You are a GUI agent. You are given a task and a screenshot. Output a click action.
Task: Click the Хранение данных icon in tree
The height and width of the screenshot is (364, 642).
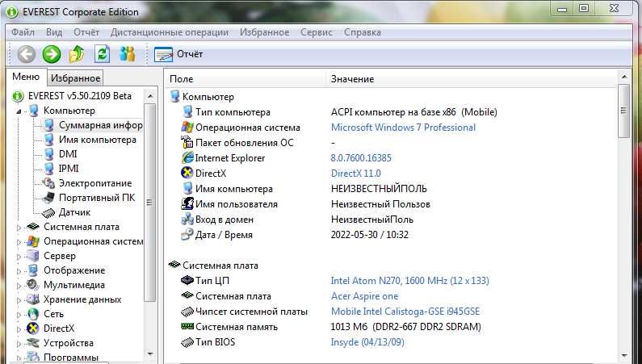tap(33, 299)
